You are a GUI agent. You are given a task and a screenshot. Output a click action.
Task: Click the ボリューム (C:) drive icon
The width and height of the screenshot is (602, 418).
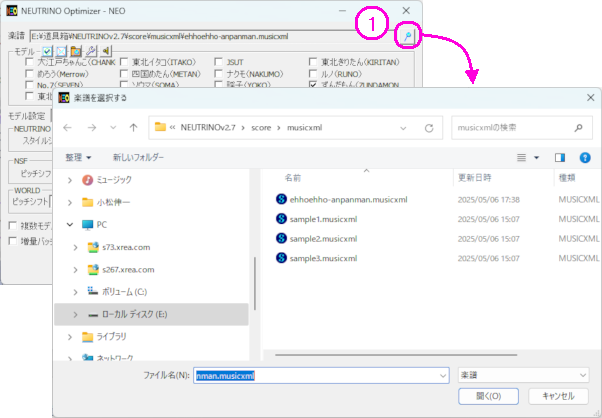click(93, 291)
